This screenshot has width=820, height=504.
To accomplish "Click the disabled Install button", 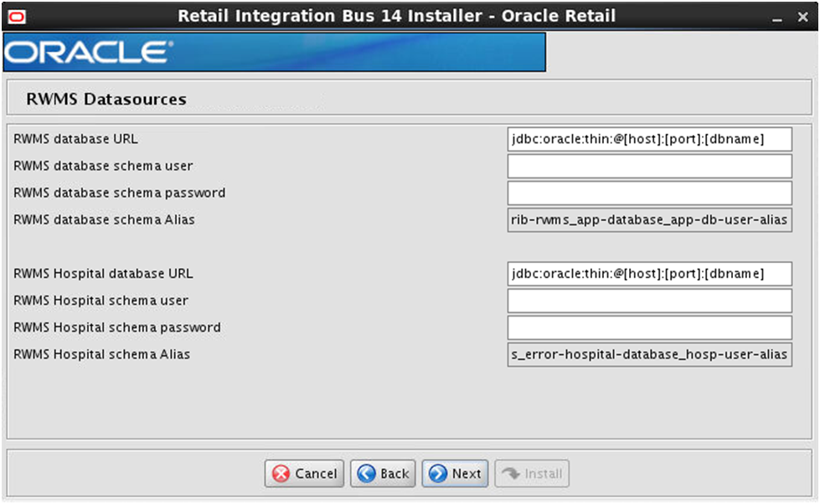I will 532,474.
